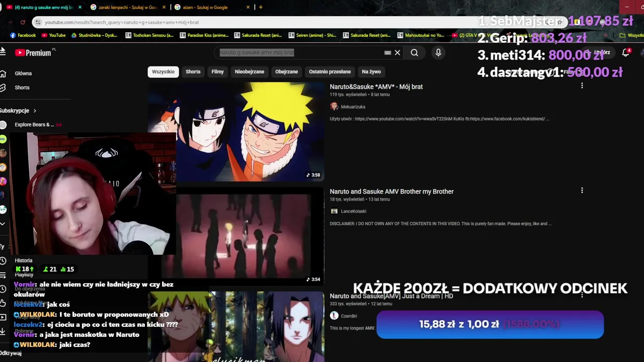644x362 pixels.
Task: Click the donation goal progress bar 15,88 zł
Action: (x=490, y=324)
